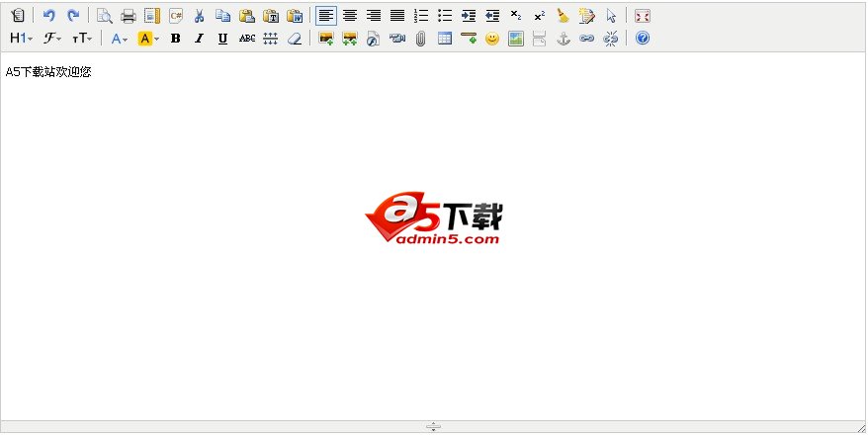Insert an anchor
The height and width of the screenshot is (437, 868).
(563, 39)
